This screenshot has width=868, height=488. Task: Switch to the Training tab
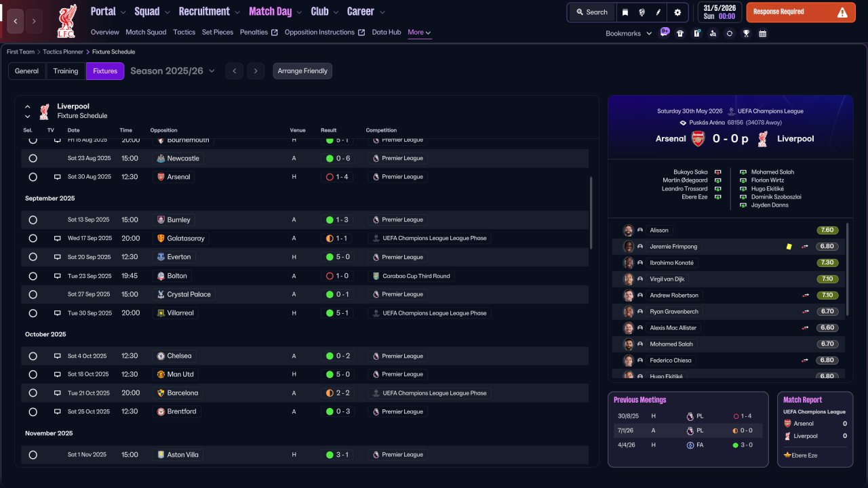click(66, 71)
